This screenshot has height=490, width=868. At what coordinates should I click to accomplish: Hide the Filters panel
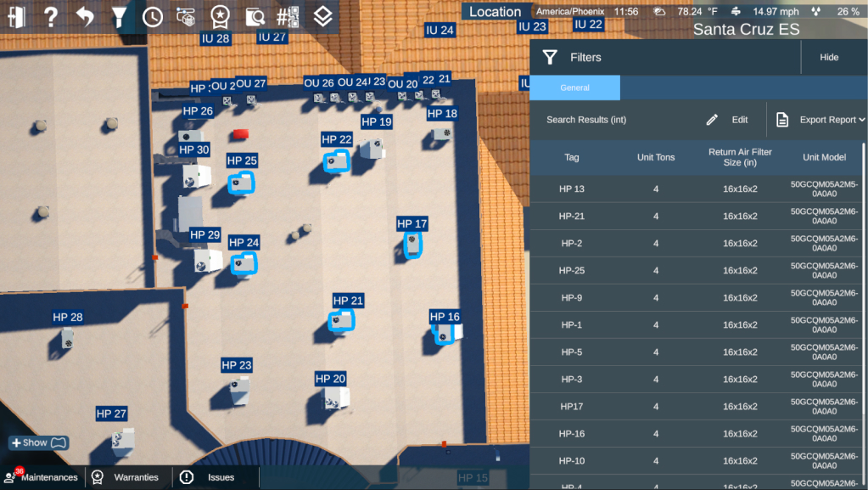[x=829, y=58]
